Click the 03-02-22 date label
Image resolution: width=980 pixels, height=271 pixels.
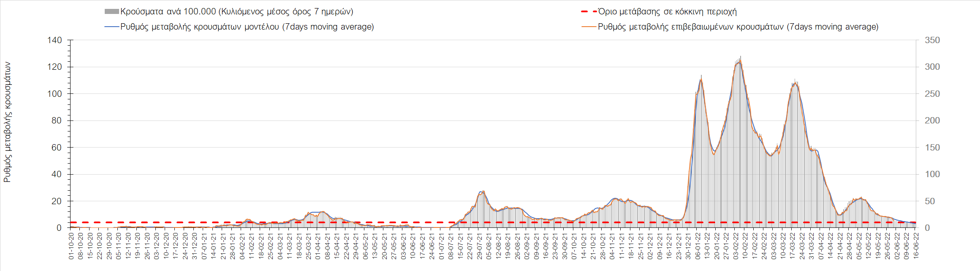[x=735, y=246]
